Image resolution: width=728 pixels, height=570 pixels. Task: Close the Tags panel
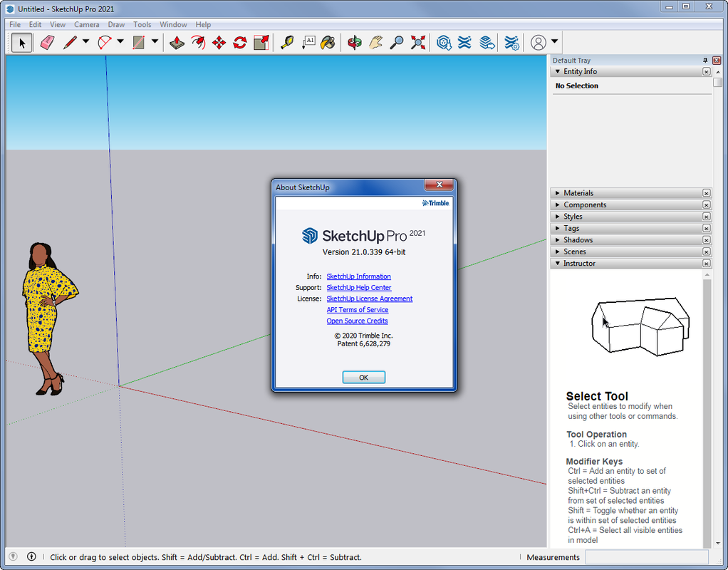(x=706, y=228)
